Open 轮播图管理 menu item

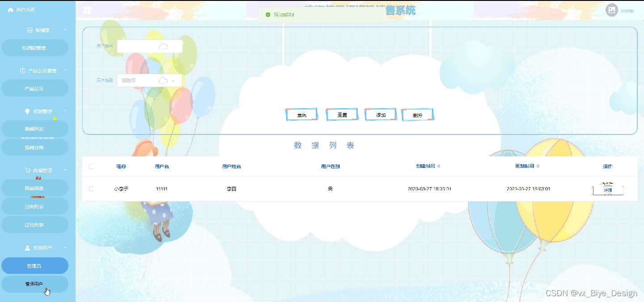pos(35,48)
